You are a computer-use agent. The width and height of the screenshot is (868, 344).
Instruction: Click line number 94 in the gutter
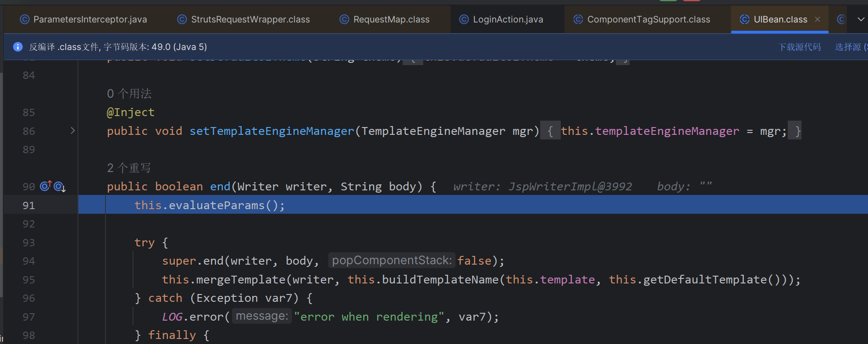(29, 261)
